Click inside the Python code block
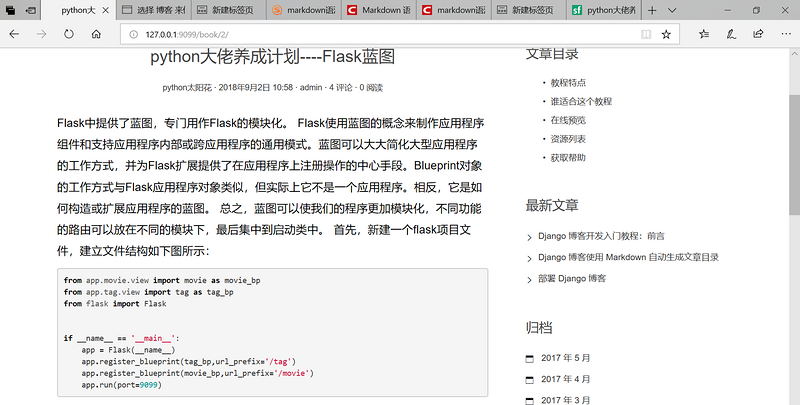This screenshot has width=800, height=405. (x=272, y=332)
